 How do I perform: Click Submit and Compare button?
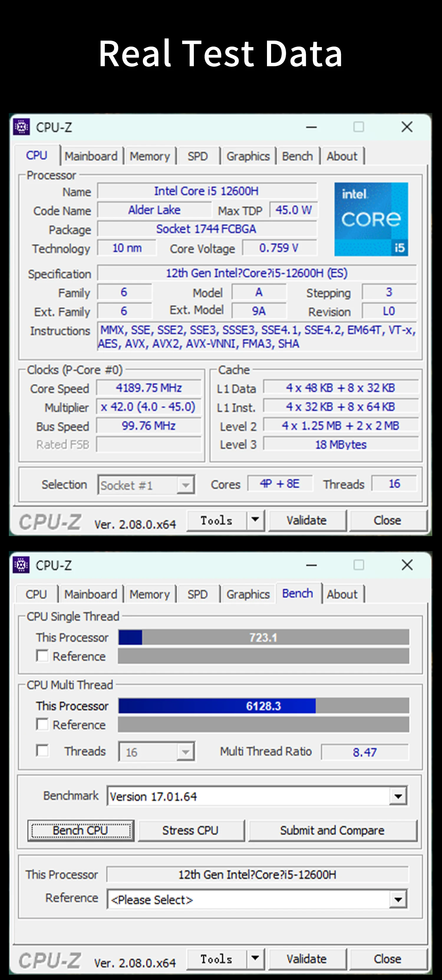pyautogui.click(x=332, y=830)
